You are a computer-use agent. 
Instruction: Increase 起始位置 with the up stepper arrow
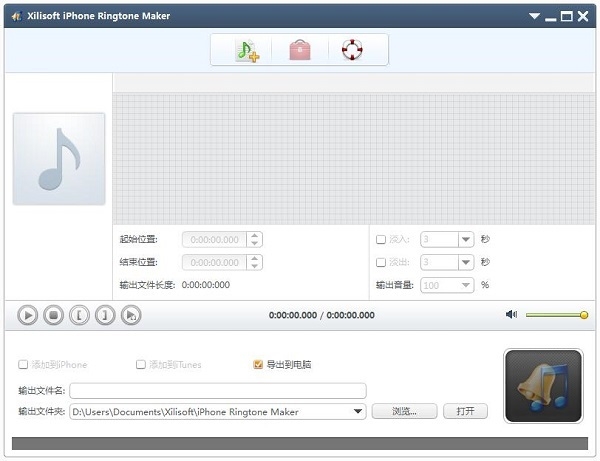click(254, 236)
